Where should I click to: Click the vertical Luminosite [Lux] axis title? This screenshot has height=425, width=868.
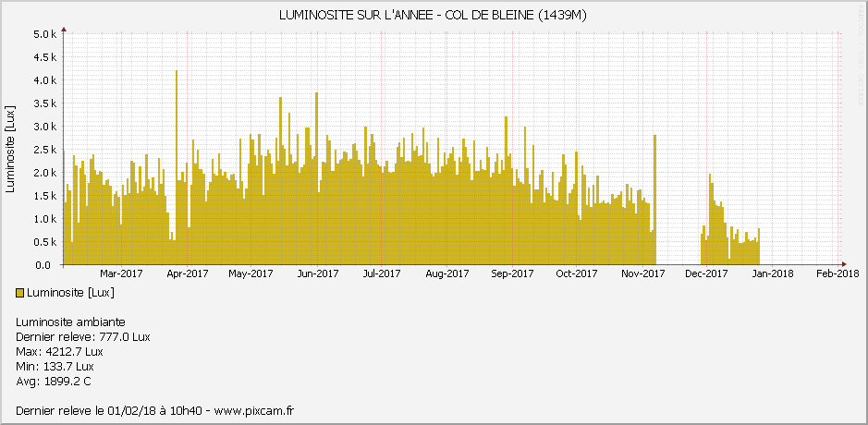10,150
